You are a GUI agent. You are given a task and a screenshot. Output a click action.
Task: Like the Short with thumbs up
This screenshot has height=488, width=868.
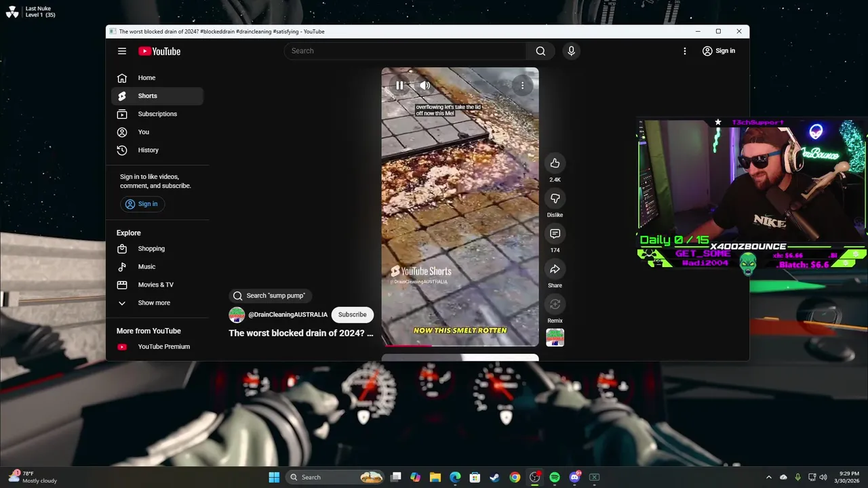point(555,163)
